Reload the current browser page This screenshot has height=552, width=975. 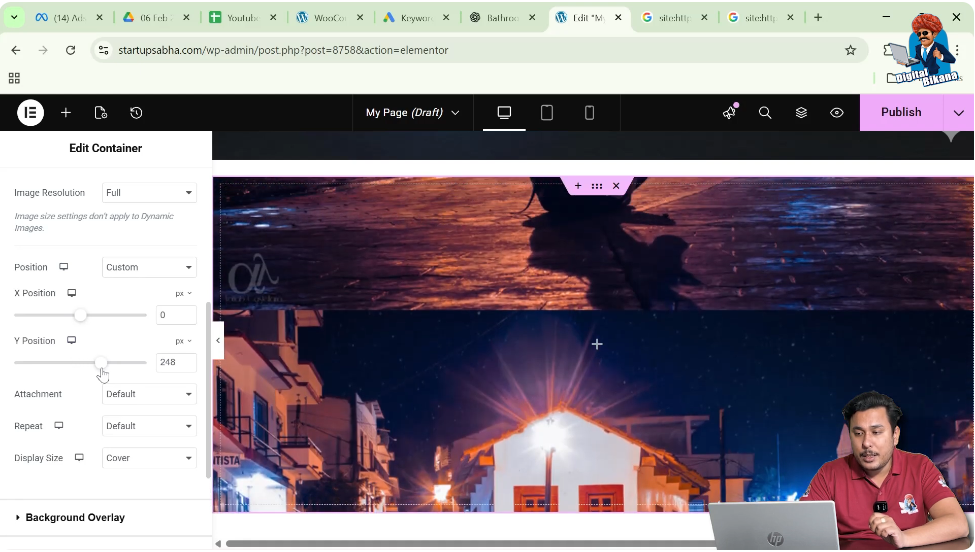point(70,50)
